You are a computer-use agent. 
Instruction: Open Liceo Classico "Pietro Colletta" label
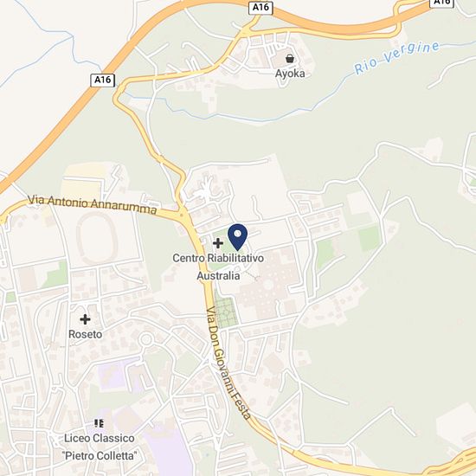pos(100,447)
